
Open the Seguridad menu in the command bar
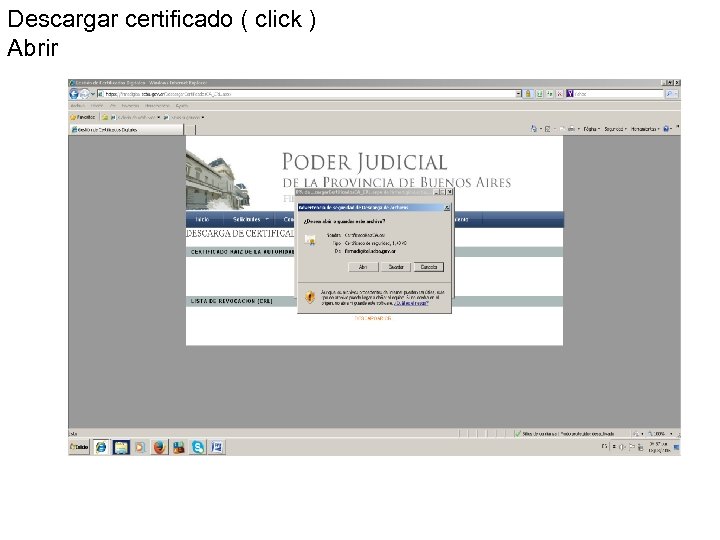click(x=615, y=129)
